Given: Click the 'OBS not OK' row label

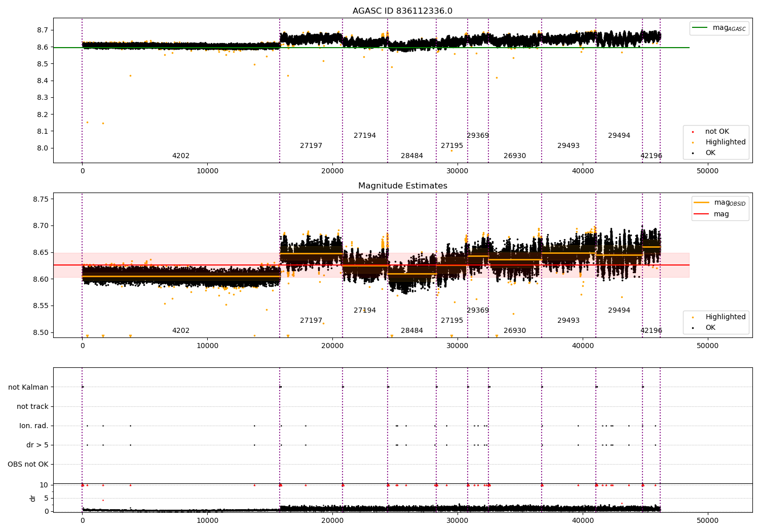Looking at the screenshot, I should click(28, 464).
